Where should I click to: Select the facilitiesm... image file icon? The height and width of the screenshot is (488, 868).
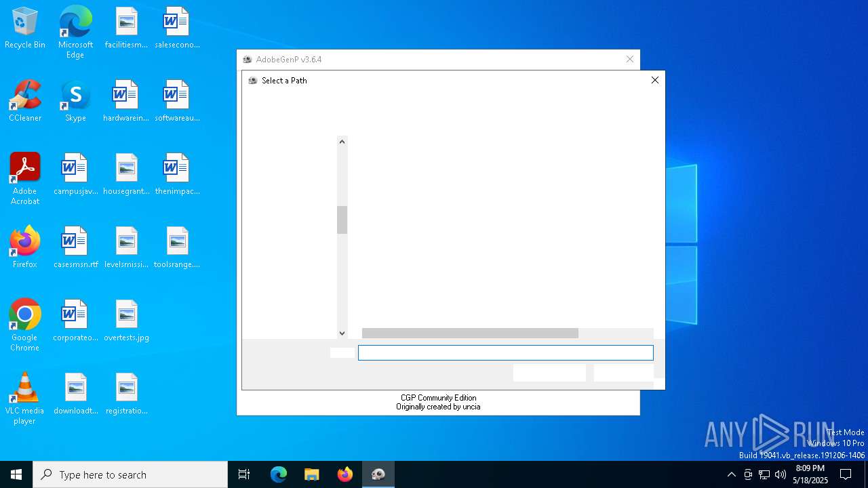point(126,28)
